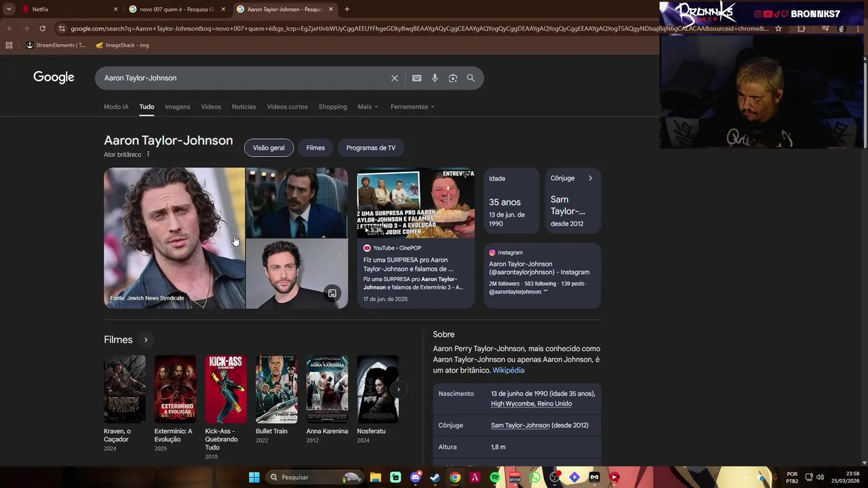Open more options next to Ator britânico
This screenshot has height=488, width=868.
pos(148,155)
